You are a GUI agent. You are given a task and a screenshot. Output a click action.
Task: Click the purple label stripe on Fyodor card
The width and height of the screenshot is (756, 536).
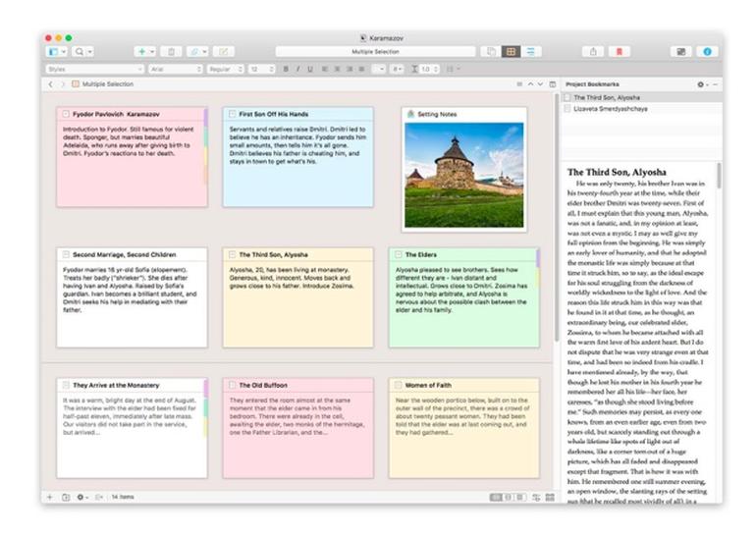point(205,118)
